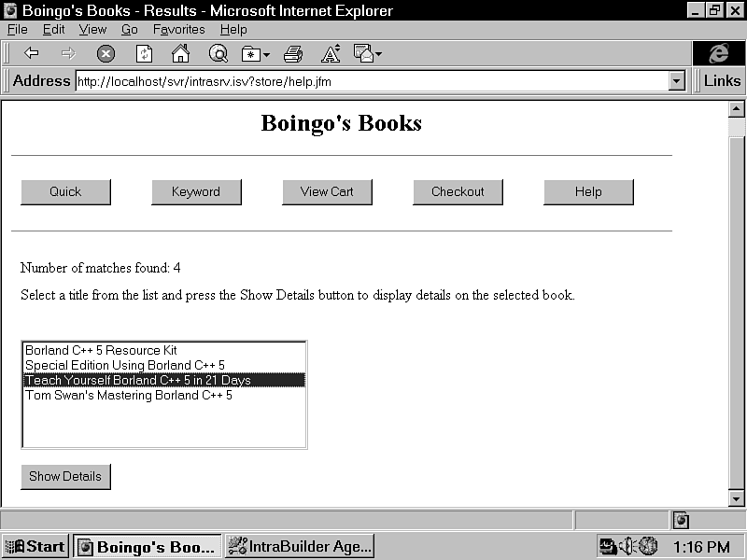Open the Links bar
Image resolution: width=747 pixels, height=560 pixels.
coord(722,80)
